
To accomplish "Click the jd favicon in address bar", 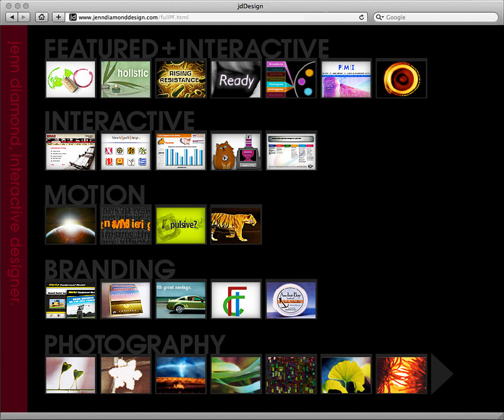I will (x=72, y=17).
